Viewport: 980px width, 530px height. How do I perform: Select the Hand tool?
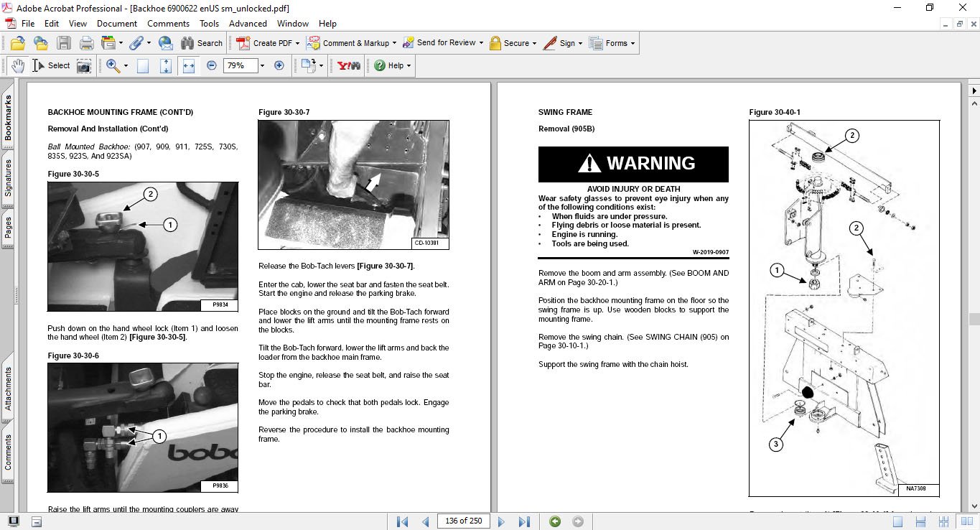click(x=17, y=65)
